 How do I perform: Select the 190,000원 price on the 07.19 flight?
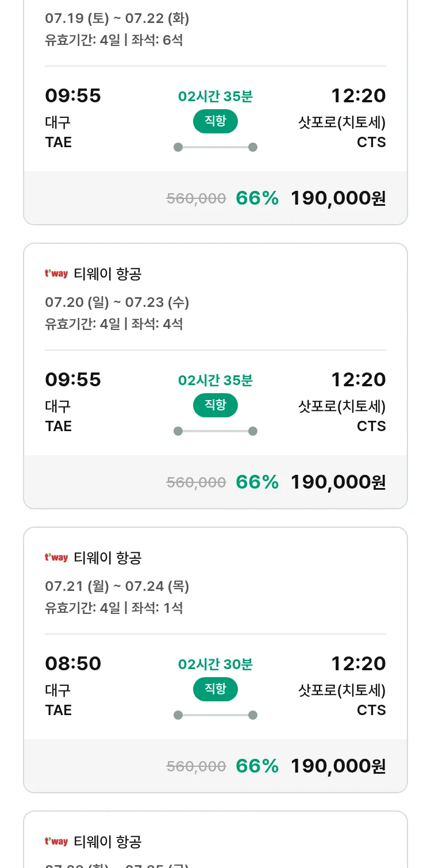[338, 198]
